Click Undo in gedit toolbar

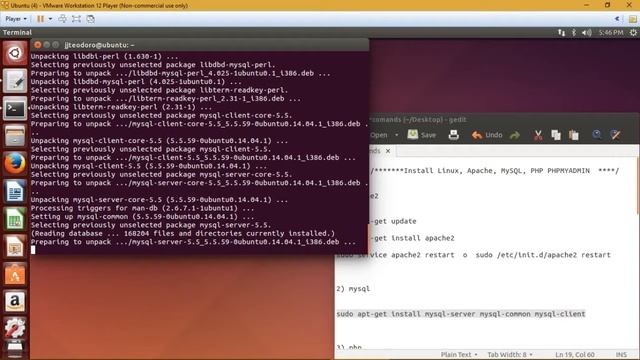click(487, 135)
